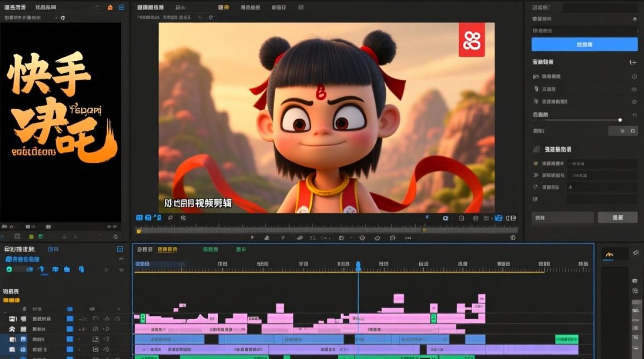Screen dimensions: 644x359
Task: Select the bright green clip at the blue track's right end
Action: pos(566,339)
